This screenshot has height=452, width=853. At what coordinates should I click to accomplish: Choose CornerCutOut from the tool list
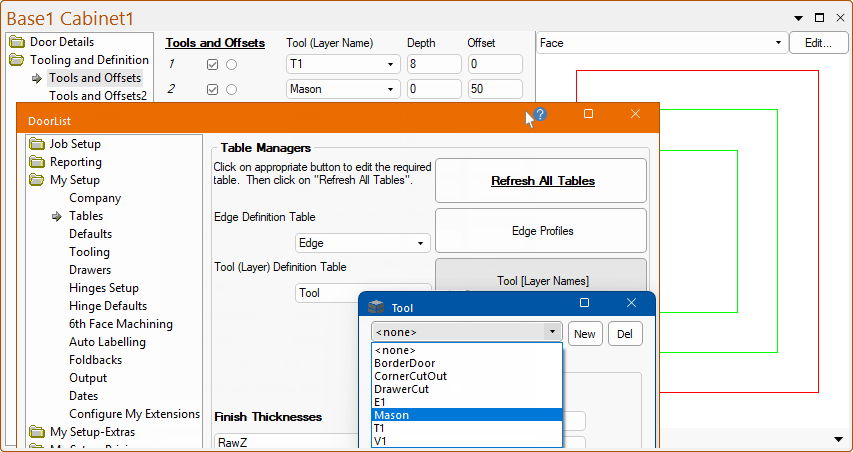pyautogui.click(x=467, y=376)
